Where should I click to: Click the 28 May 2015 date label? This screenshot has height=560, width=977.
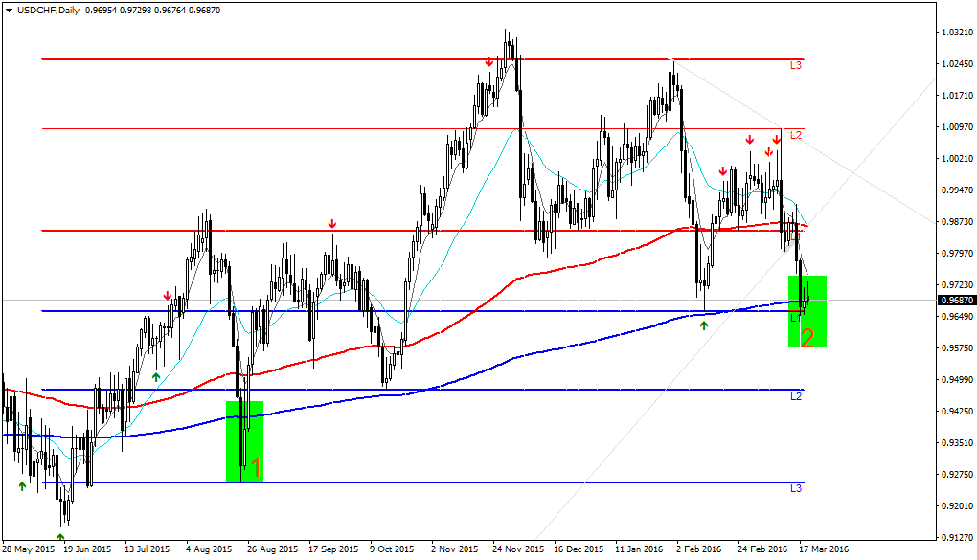click(x=28, y=549)
